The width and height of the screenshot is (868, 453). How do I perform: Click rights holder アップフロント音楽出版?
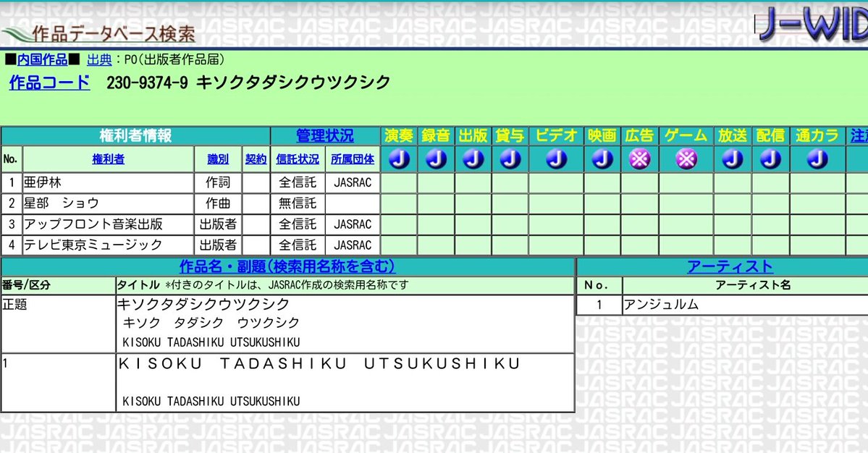pos(93,224)
